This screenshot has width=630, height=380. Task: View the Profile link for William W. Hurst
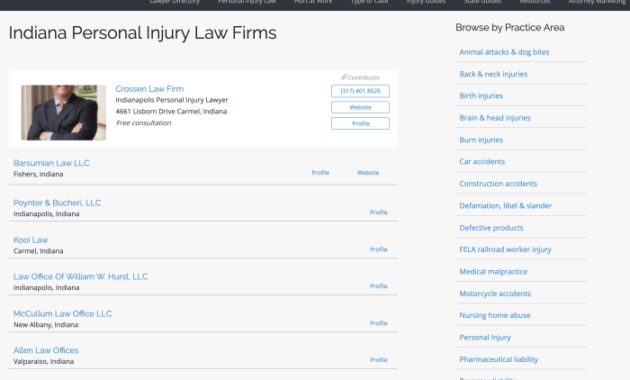click(x=378, y=286)
